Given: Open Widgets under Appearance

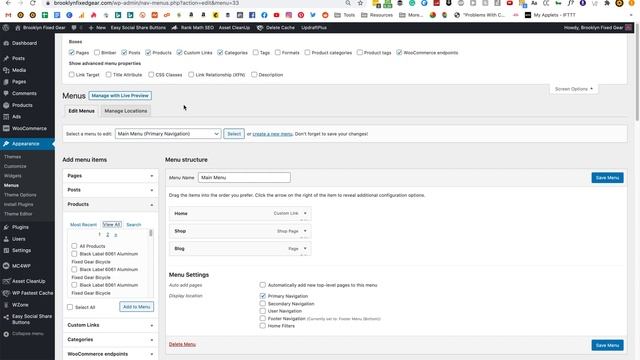Looking at the screenshot, I should 13,176.
